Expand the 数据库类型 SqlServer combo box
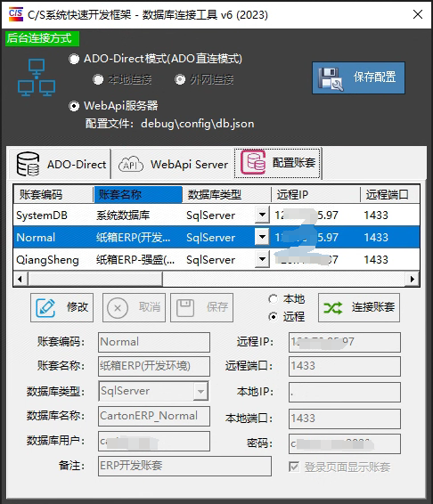This screenshot has width=433, height=504. [x=200, y=391]
